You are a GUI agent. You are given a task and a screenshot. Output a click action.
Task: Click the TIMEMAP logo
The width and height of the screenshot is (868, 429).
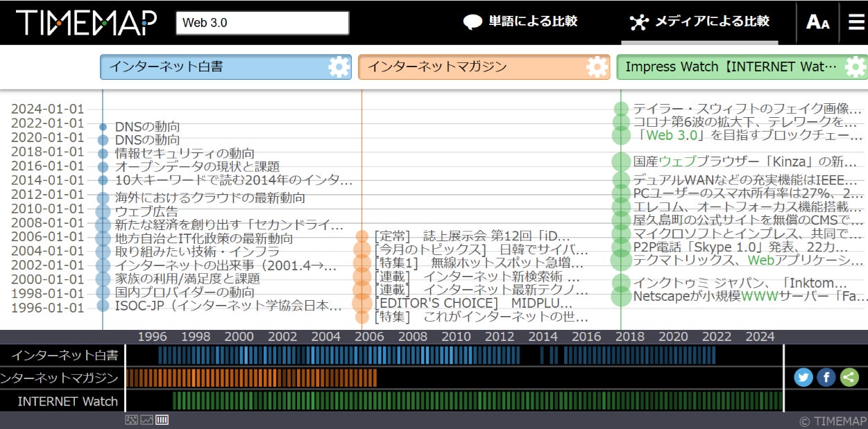(x=86, y=23)
